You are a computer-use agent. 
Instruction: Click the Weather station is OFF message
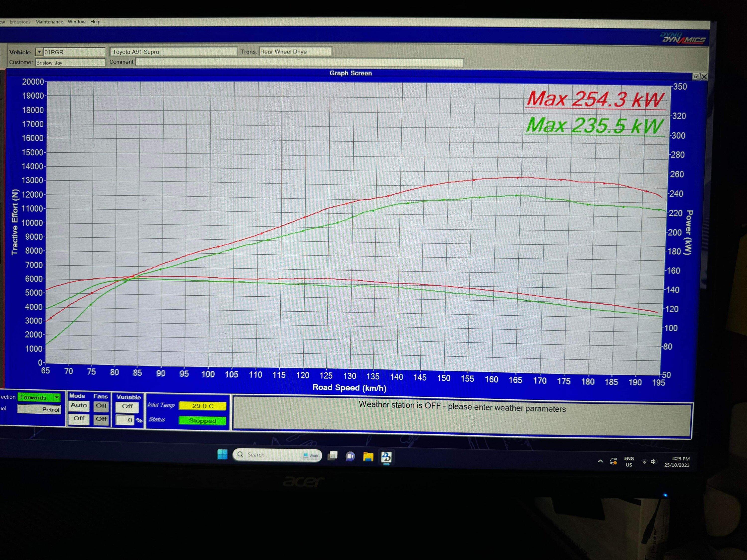pos(462,407)
